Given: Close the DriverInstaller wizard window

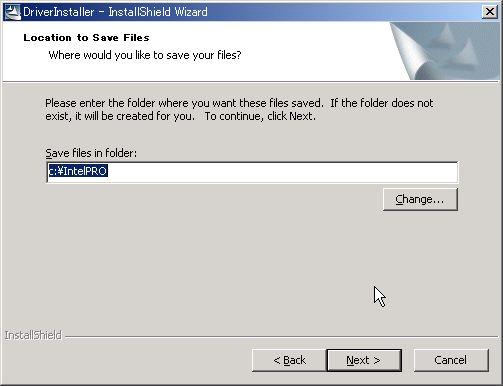Looking at the screenshot, I should click(490, 12).
